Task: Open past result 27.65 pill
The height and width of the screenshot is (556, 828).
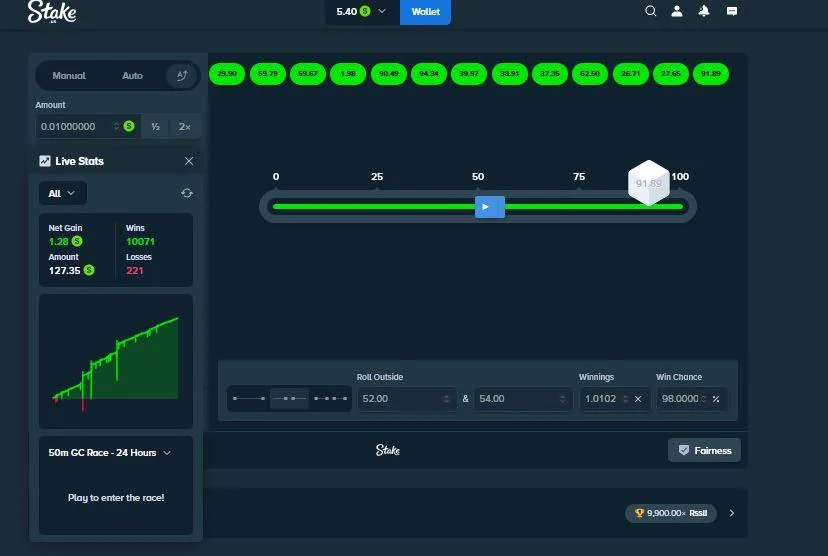Action: 671,73
